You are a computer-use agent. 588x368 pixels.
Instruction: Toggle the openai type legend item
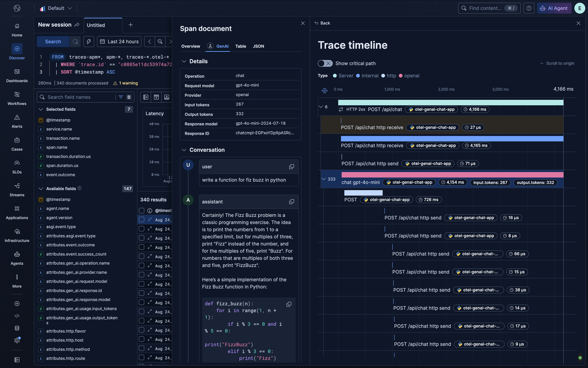[409, 76]
